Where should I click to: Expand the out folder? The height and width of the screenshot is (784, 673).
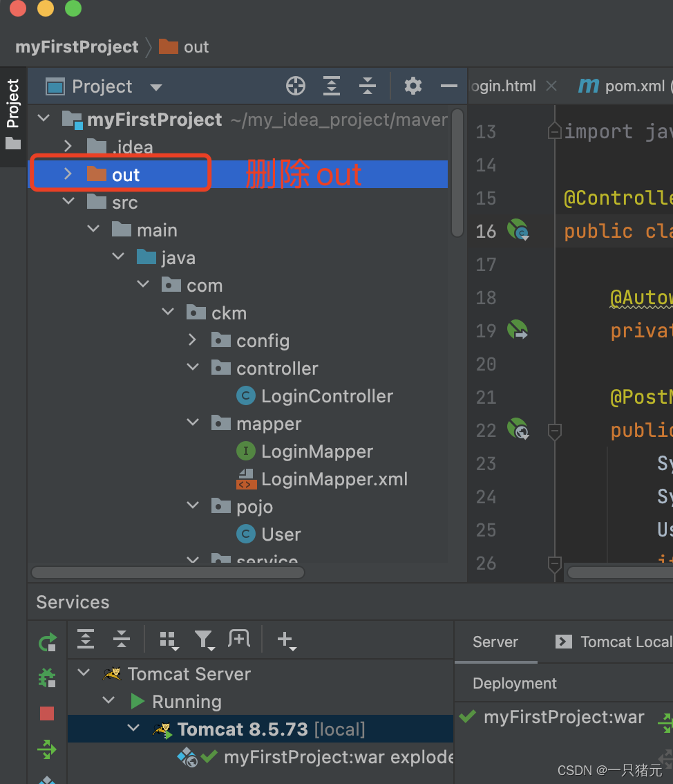(68, 174)
